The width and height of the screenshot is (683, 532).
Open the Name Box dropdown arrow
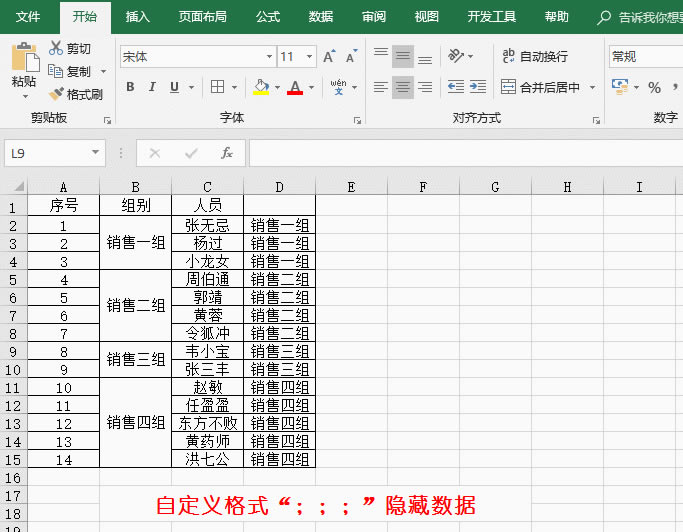click(95, 152)
